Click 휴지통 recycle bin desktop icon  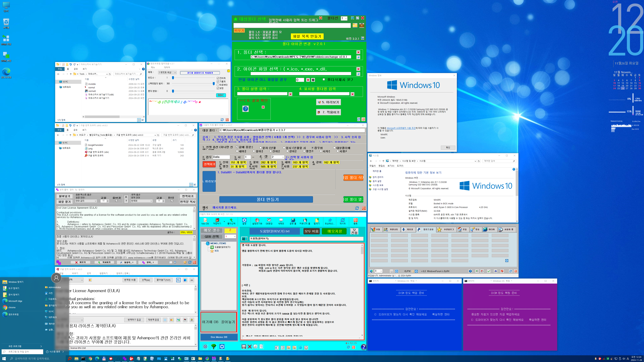point(6,23)
